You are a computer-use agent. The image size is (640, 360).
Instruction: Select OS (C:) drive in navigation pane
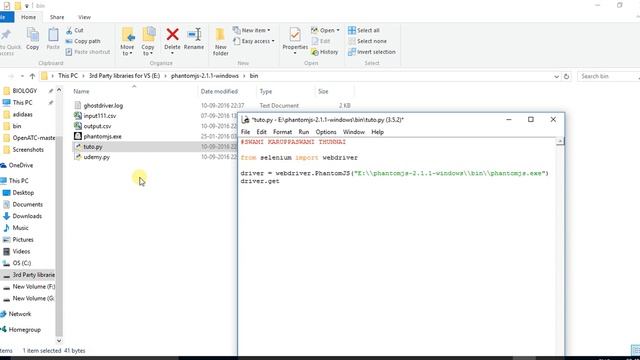(22, 263)
